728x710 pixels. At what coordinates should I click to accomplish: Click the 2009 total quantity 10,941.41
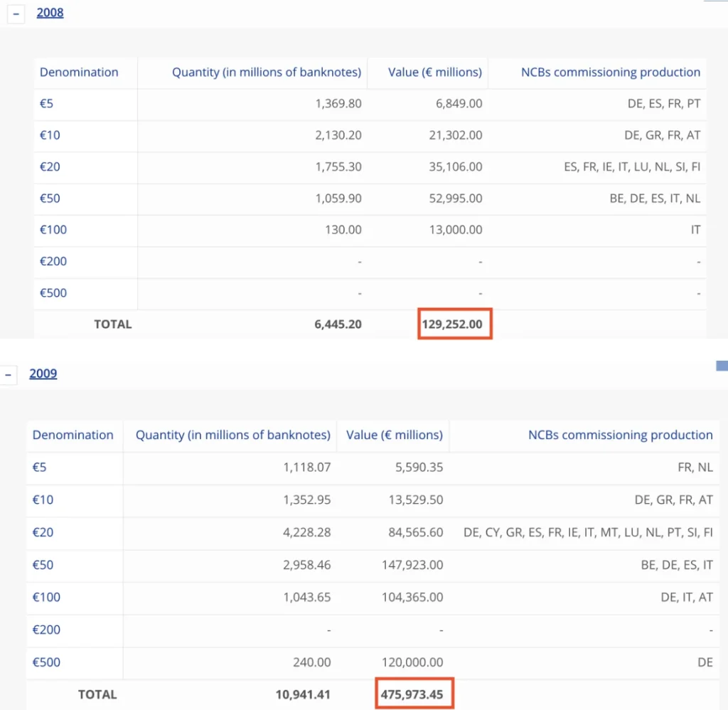(303, 694)
